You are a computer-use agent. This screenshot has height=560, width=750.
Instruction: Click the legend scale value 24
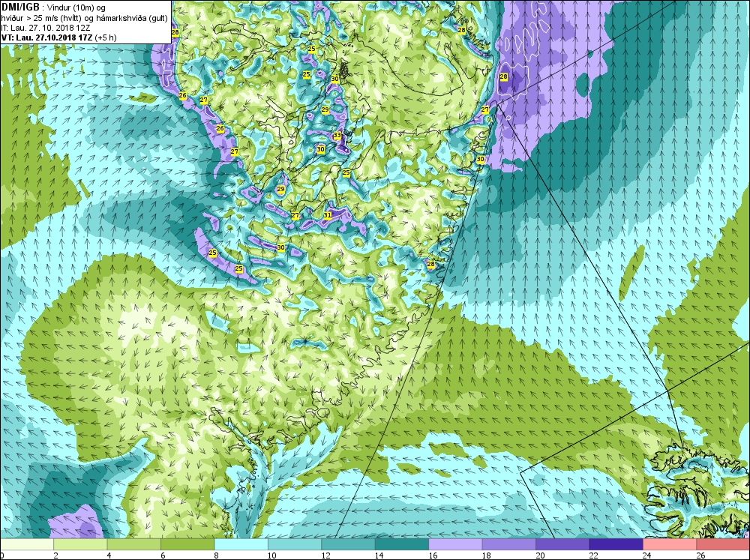pyautogui.click(x=646, y=556)
